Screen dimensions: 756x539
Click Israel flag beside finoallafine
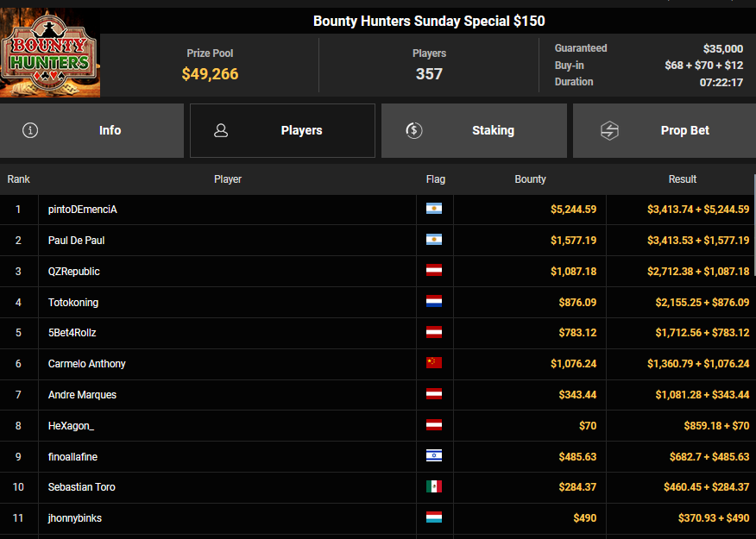tap(434, 455)
